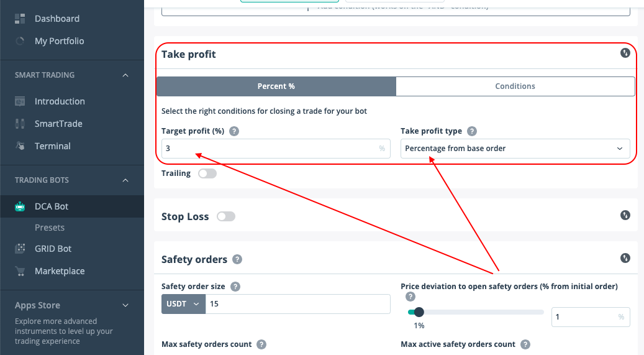Turn on the Stop Loss switch
The width and height of the screenshot is (644, 355).
226,216
